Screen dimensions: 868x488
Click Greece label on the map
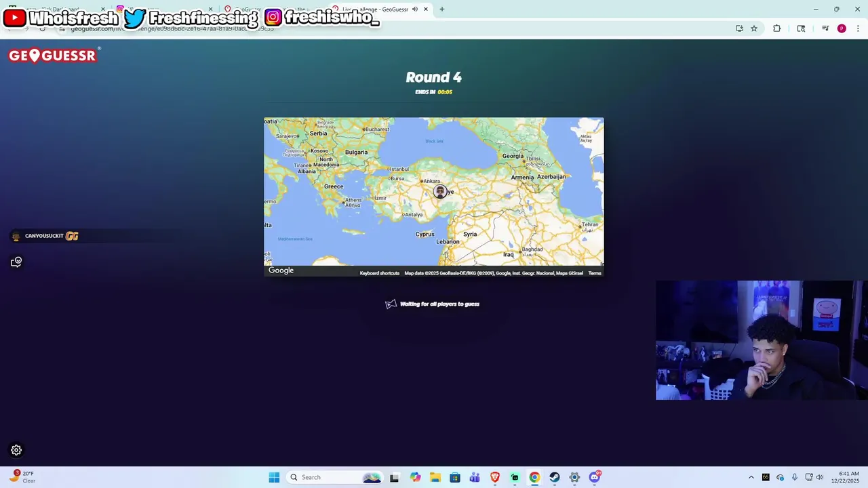tap(334, 186)
